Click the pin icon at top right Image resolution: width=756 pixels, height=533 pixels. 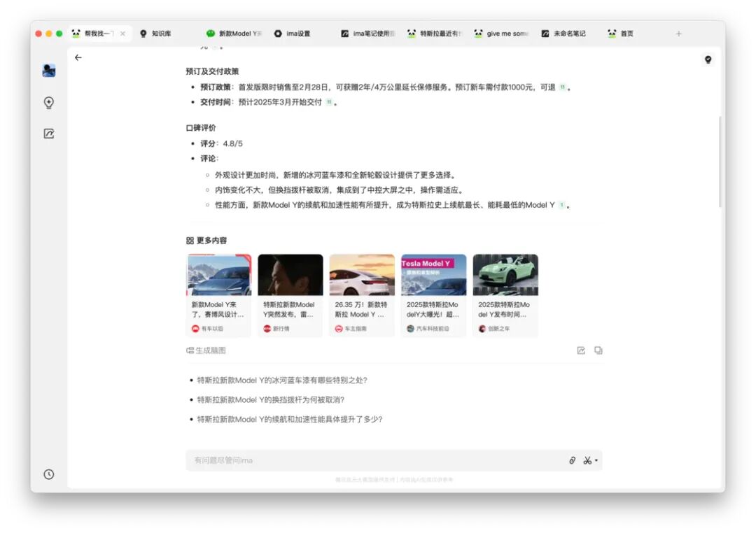point(708,59)
